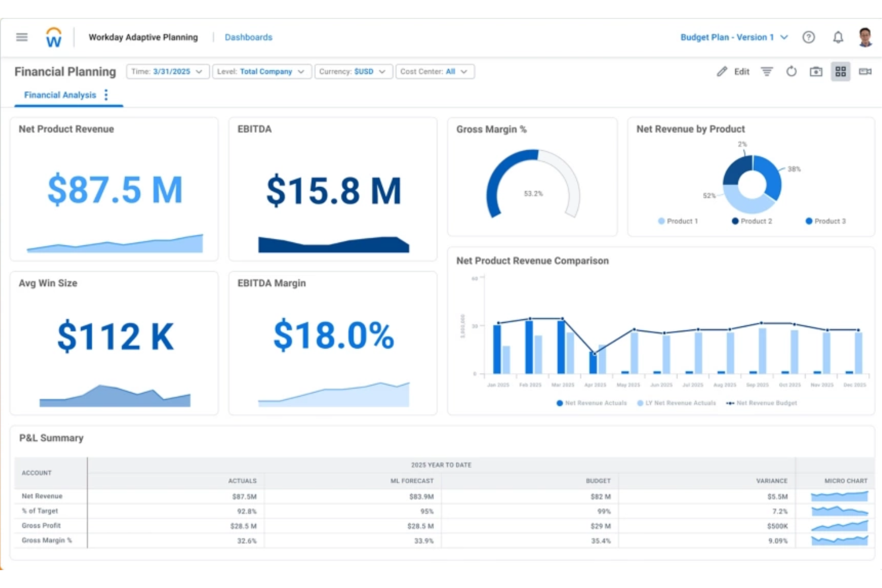The width and height of the screenshot is (882, 588).
Task: Select the Financial Analysis tab
Action: [x=60, y=95]
